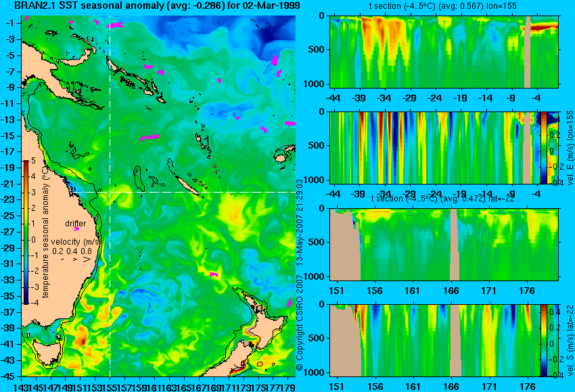Click the magenta marker under the drifter legend label

76,229
